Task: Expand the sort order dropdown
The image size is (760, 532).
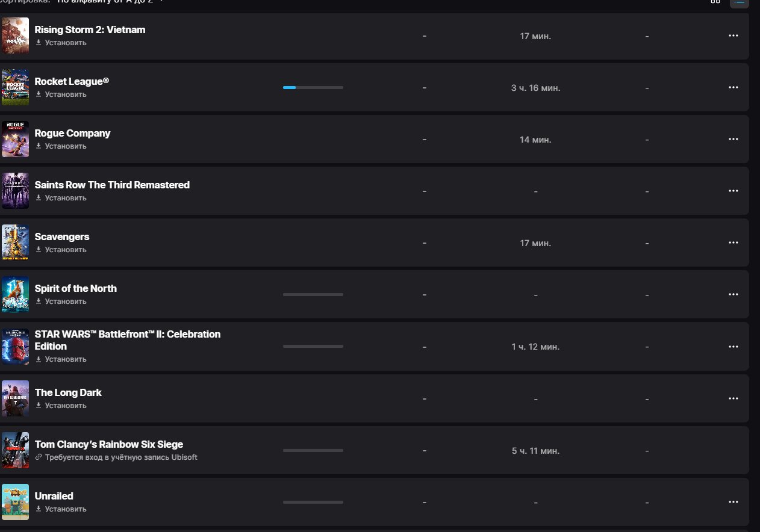Action: [110, 2]
